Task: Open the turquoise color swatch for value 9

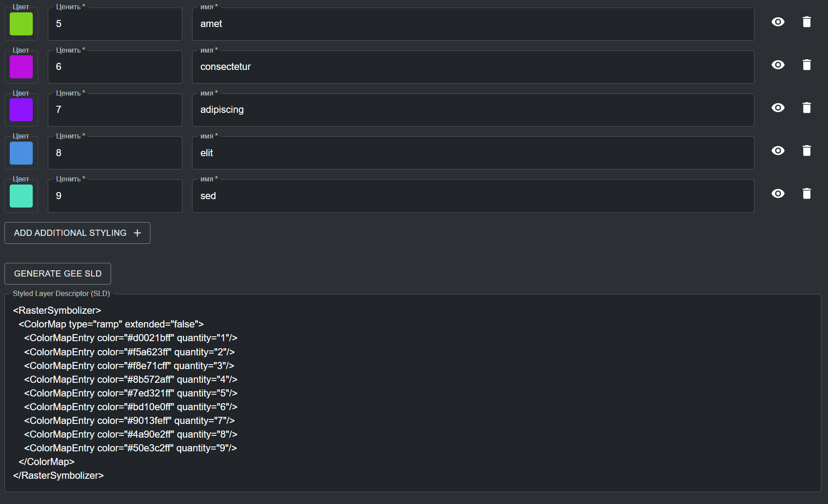Action: (x=21, y=196)
